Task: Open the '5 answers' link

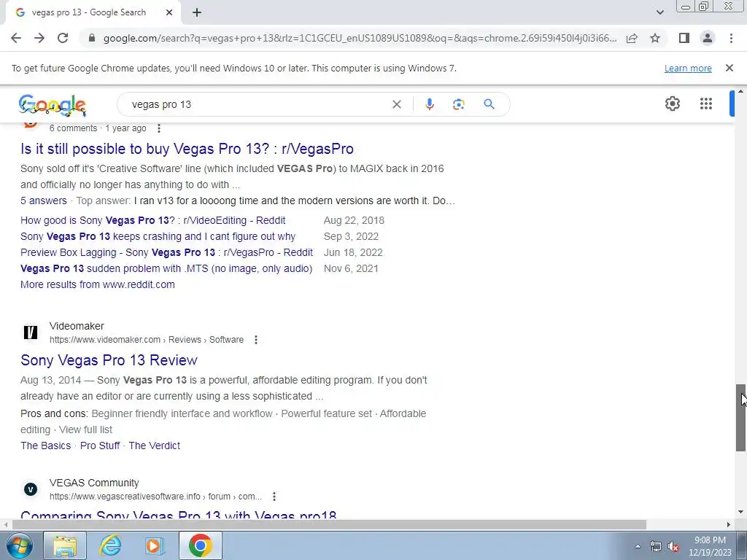Action: click(x=43, y=201)
